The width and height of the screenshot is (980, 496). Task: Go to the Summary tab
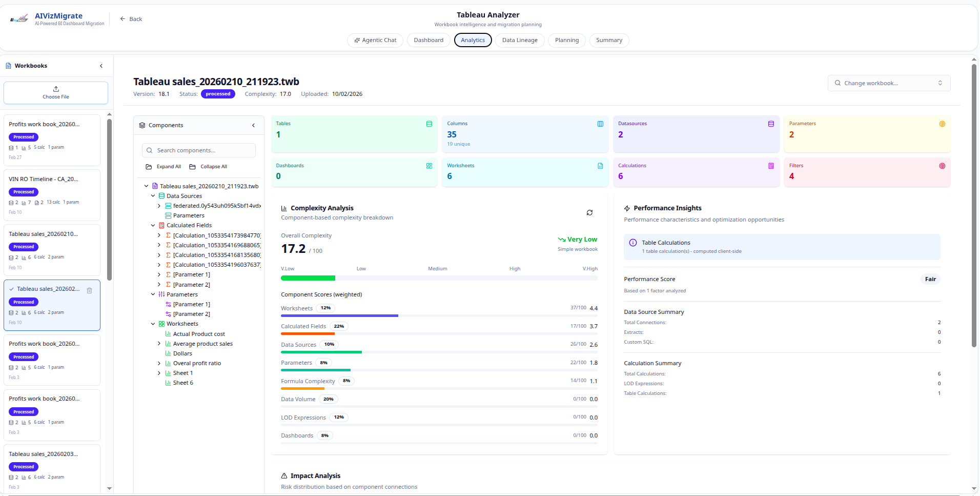[609, 40]
